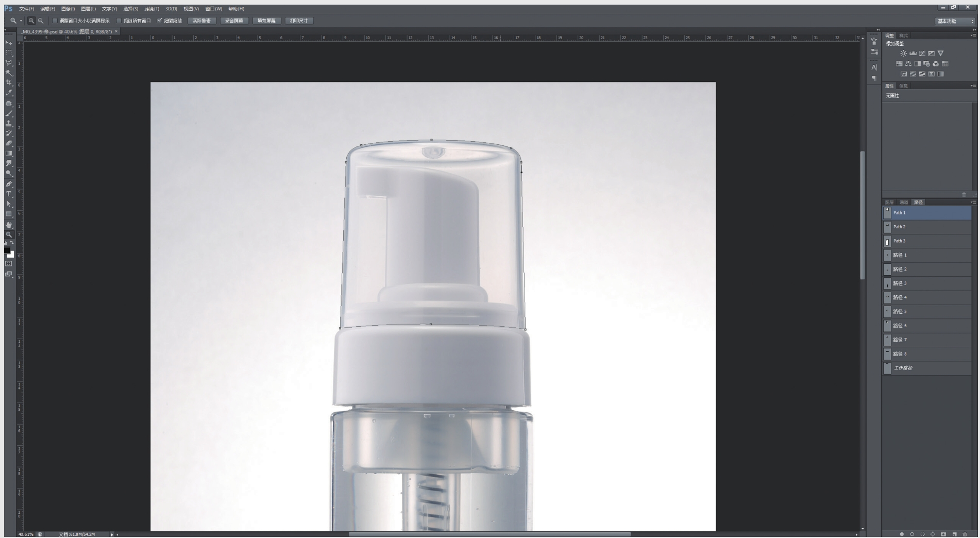Screen dimensions: 980x538
Task: Close the _MG_4399 document tab
Action: coord(116,31)
